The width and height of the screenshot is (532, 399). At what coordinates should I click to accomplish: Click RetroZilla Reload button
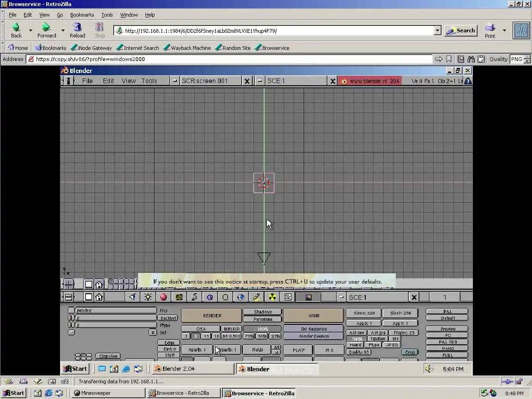78,30
